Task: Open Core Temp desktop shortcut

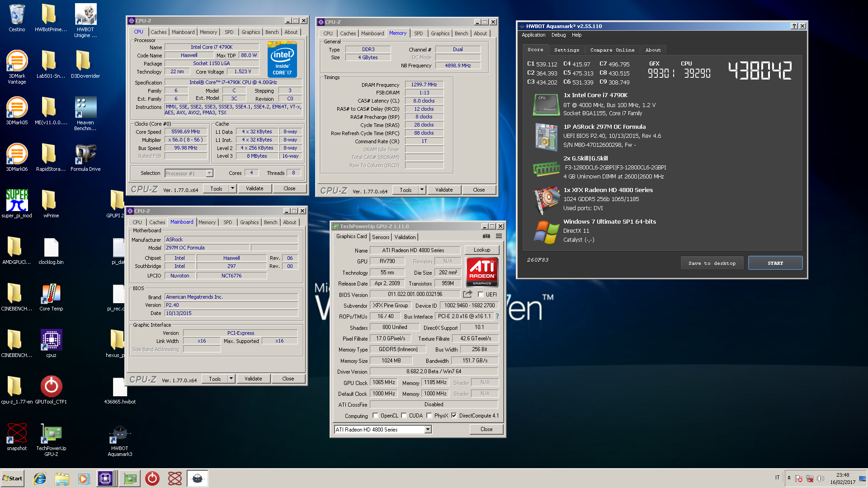Action: 51,297
